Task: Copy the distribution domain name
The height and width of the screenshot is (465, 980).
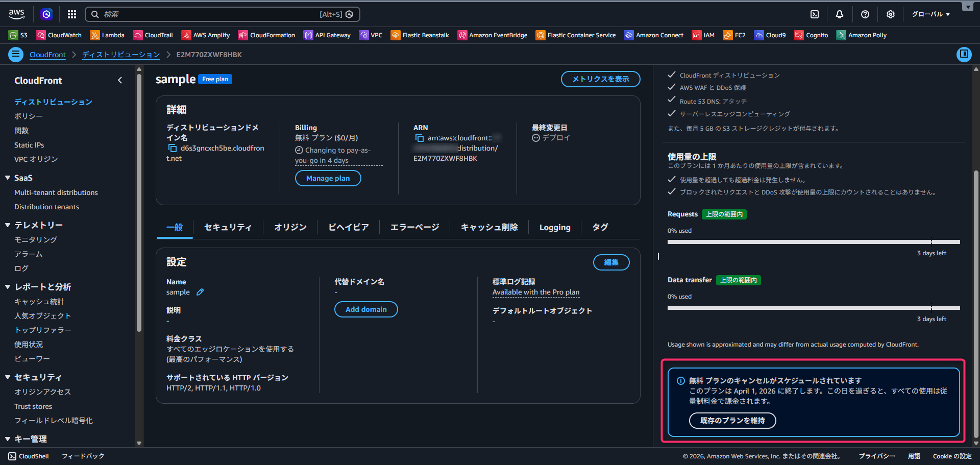Action: click(x=173, y=148)
